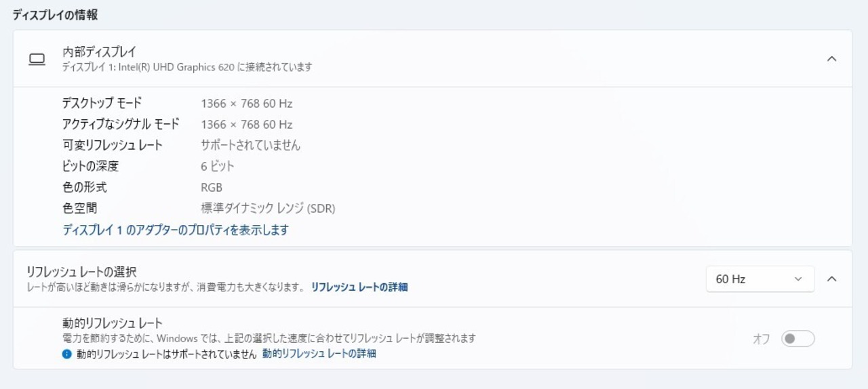The width and height of the screenshot is (868, 389).
Task: Click the 可変リフレッシュ レート row label
Action: [x=112, y=145]
